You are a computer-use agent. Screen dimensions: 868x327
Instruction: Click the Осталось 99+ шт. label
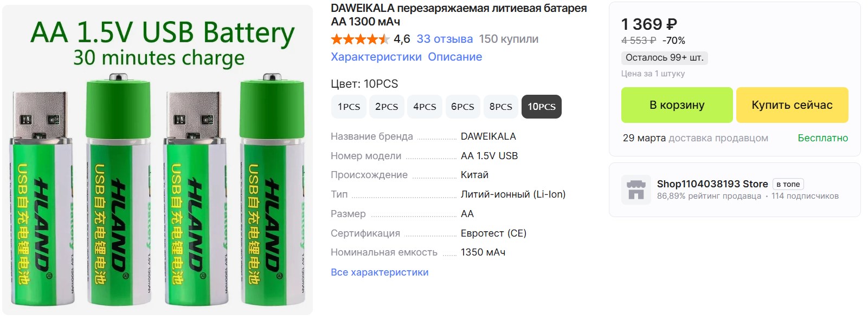point(665,58)
